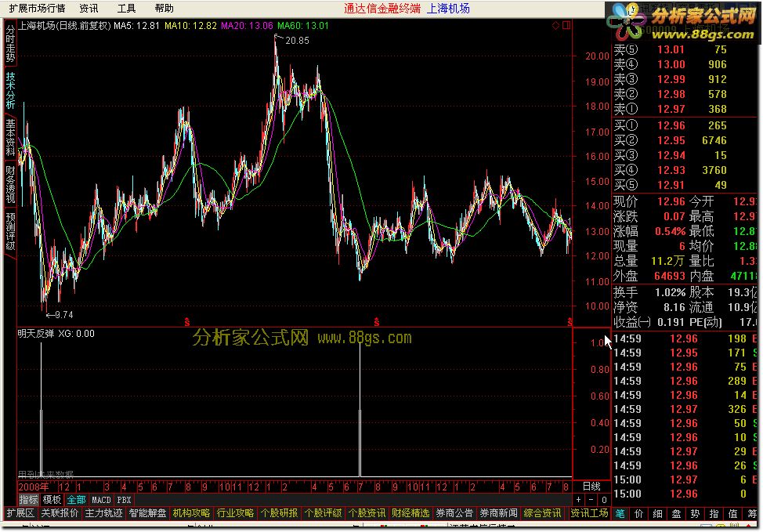The image size is (763, 532).
Task: Open the 工具 menu
Action: 127,9
